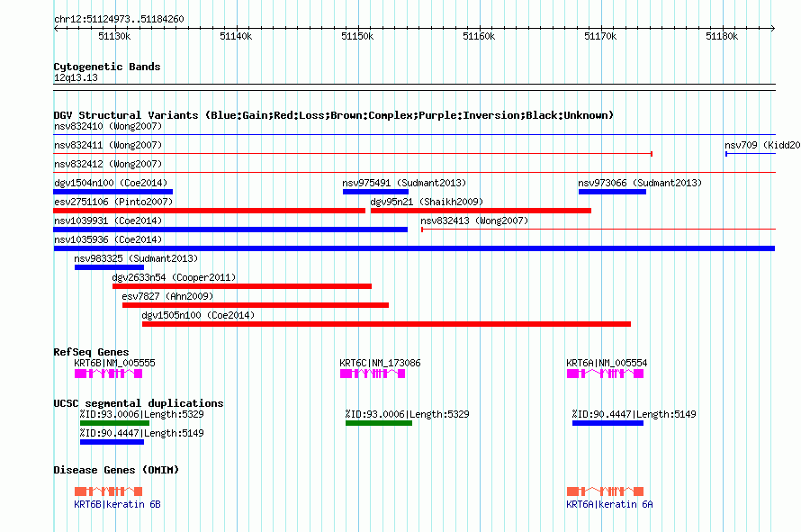Click the nsv832412 (Wong2007) red variant line
Screen dimensions: 801x532
(x=414, y=173)
